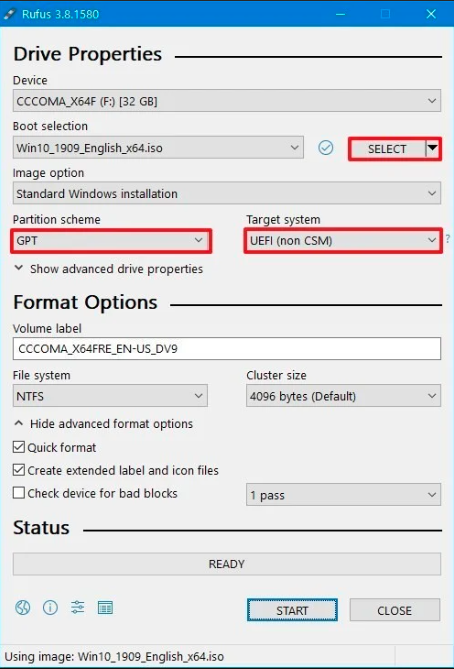Show the log window icon

click(x=105, y=607)
